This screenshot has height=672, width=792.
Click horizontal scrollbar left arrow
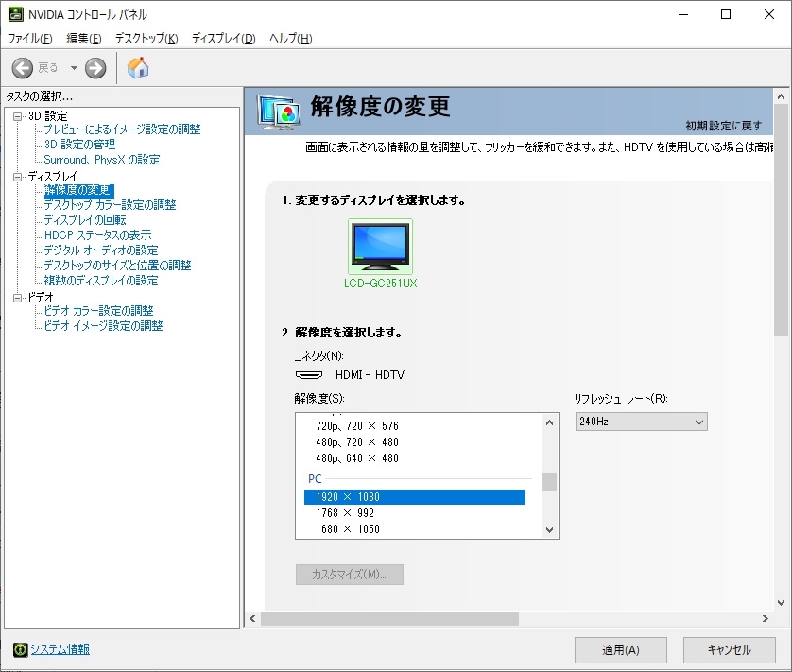click(252, 618)
